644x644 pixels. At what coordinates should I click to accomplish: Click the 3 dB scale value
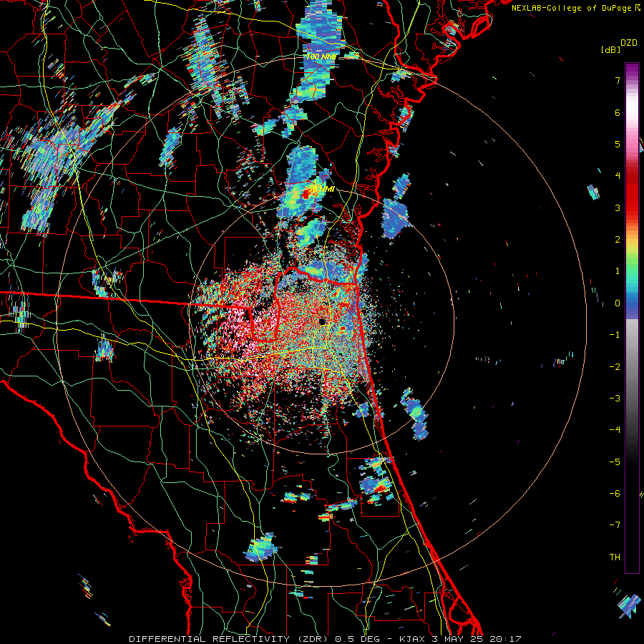[x=618, y=208]
